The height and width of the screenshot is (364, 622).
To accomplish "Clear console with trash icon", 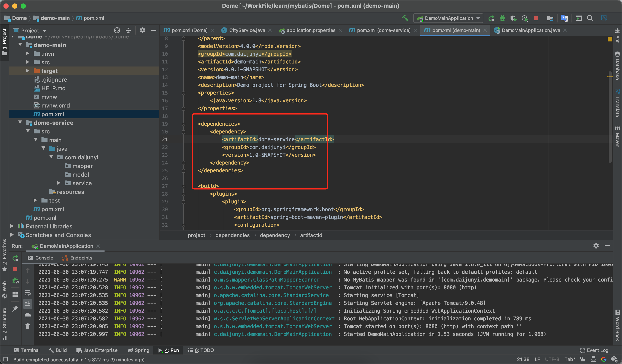I will pos(28,326).
